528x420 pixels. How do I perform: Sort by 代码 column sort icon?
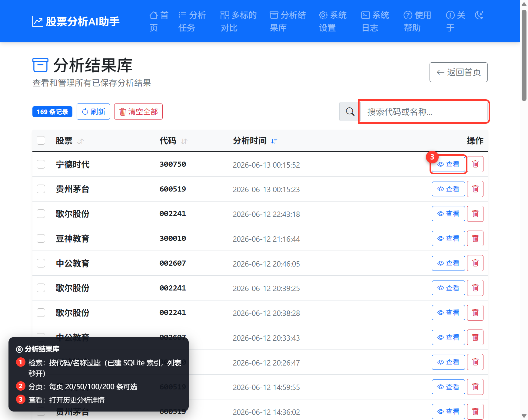point(184,141)
